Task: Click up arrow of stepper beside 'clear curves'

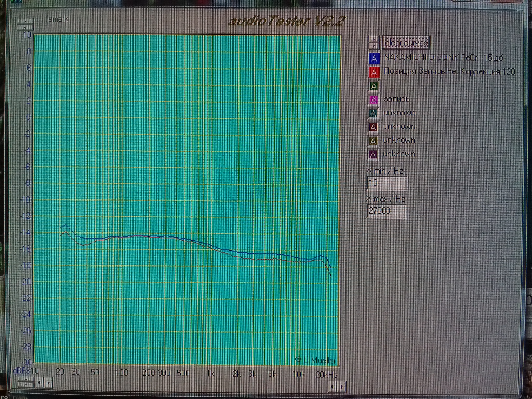Action: 374,39
